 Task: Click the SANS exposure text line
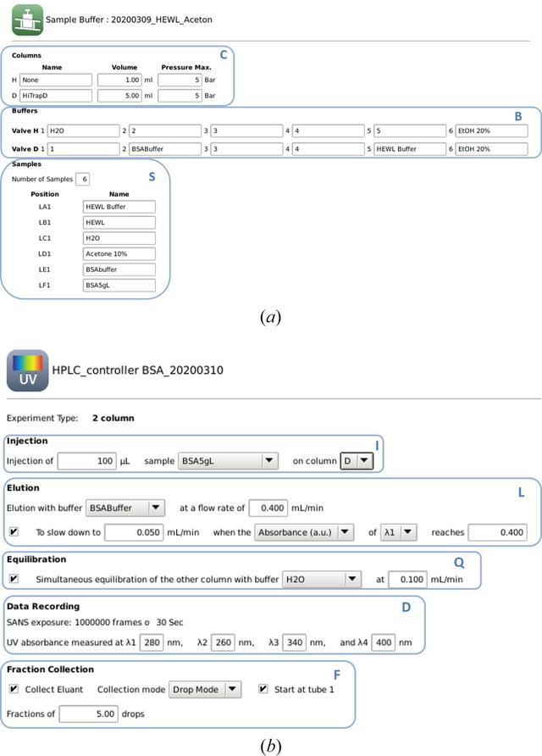coord(95,622)
